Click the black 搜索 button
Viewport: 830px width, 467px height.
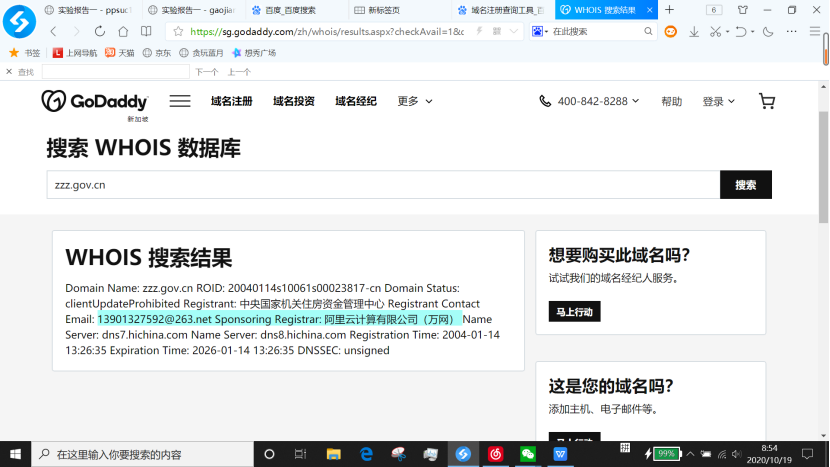pyautogui.click(x=745, y=185)
